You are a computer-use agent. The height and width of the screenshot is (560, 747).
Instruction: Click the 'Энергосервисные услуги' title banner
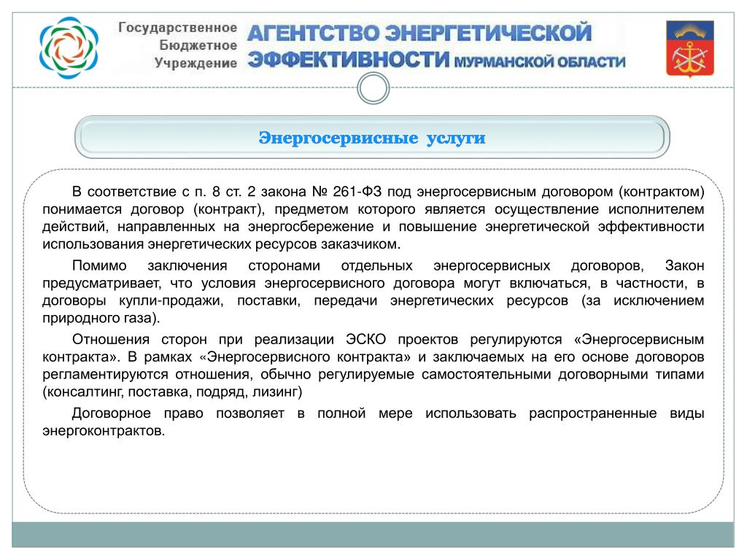[372, 137]
